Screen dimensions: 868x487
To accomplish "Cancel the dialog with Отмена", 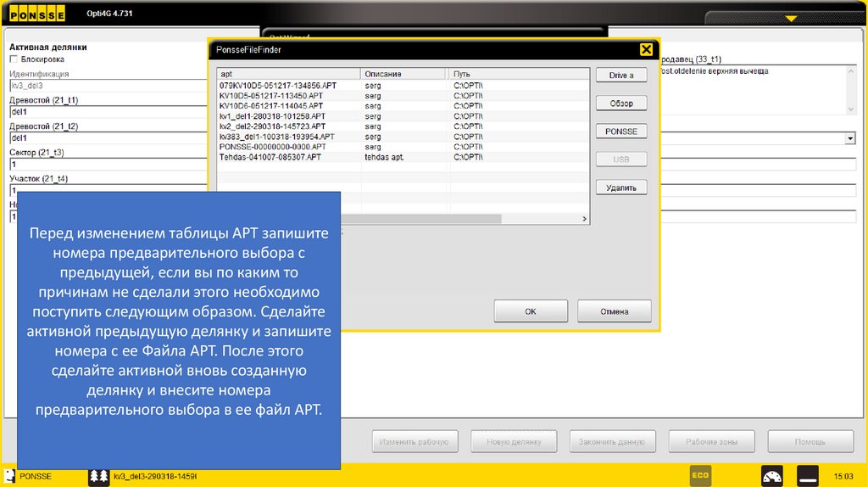I will pyautogui.click(x=614, y=311).
